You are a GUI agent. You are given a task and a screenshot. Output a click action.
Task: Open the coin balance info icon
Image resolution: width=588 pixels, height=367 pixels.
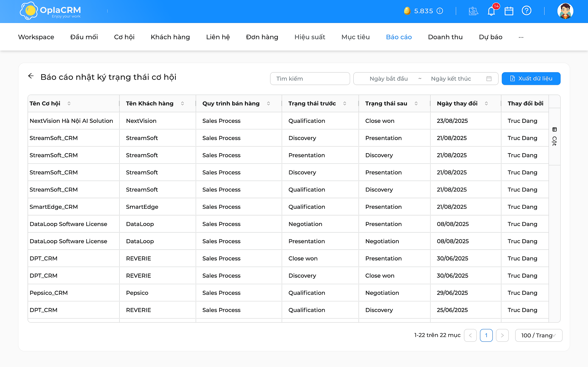(x=439, y=11)
